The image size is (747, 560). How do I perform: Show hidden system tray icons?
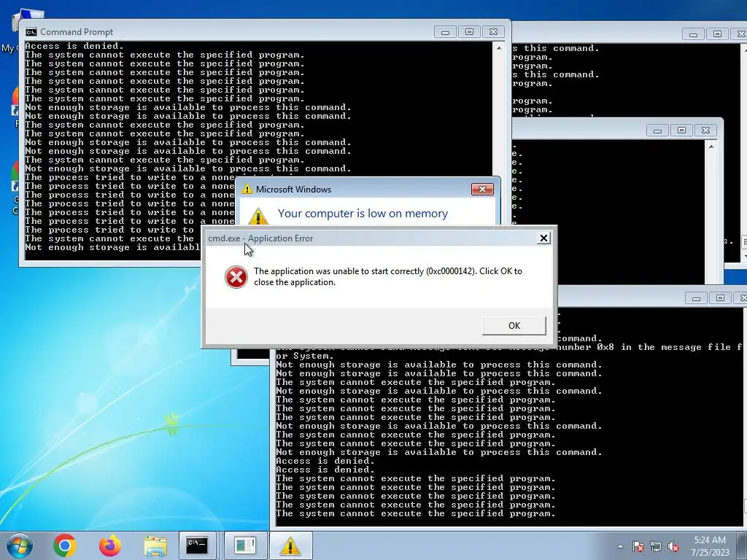coord(620,547)
